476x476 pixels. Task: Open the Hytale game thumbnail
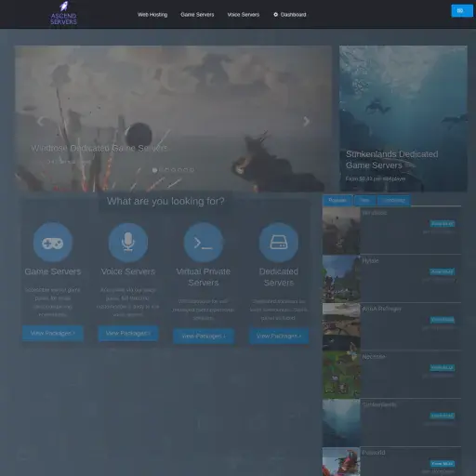coord(341,279)
